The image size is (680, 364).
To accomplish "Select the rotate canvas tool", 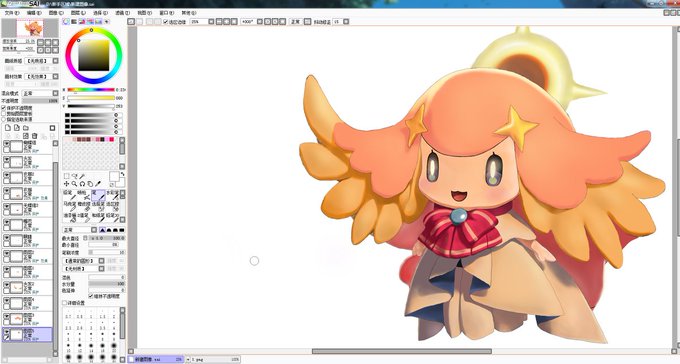I will coord(82,184).
